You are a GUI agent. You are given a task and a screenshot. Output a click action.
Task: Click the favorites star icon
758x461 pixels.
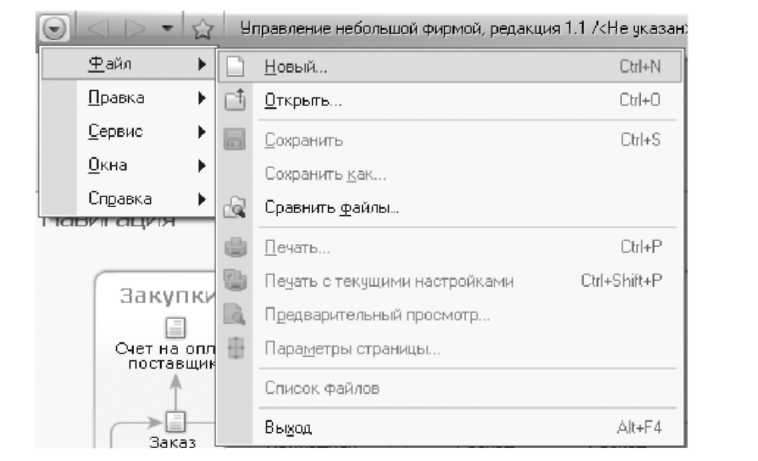point(203,29)
